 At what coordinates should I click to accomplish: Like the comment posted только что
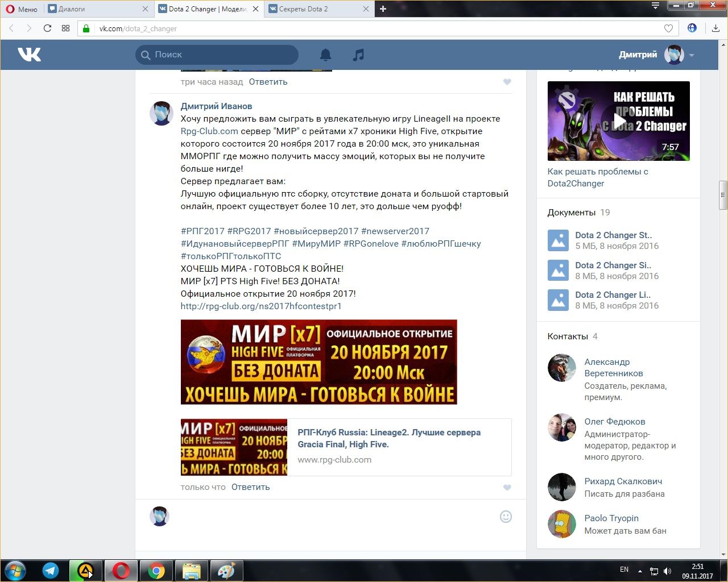[x=507, y=488]
